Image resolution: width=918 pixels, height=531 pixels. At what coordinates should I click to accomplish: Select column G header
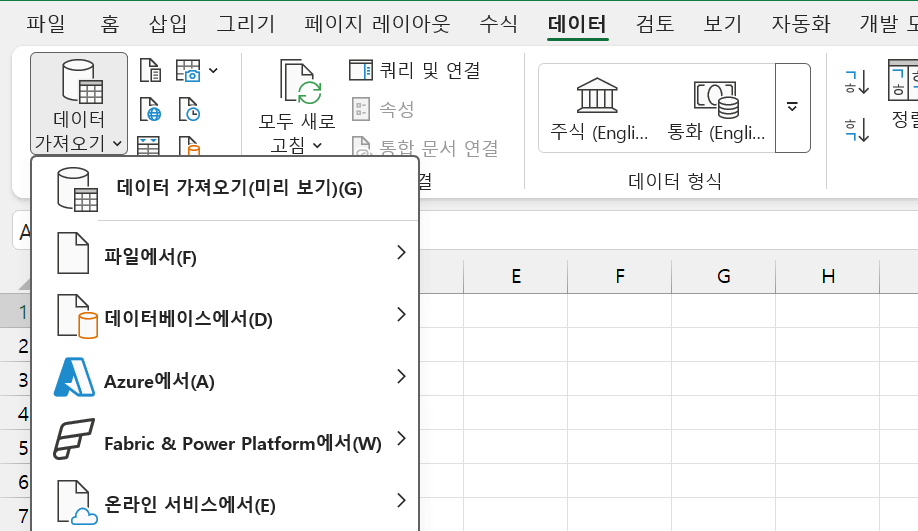click(x=724, y=276)
